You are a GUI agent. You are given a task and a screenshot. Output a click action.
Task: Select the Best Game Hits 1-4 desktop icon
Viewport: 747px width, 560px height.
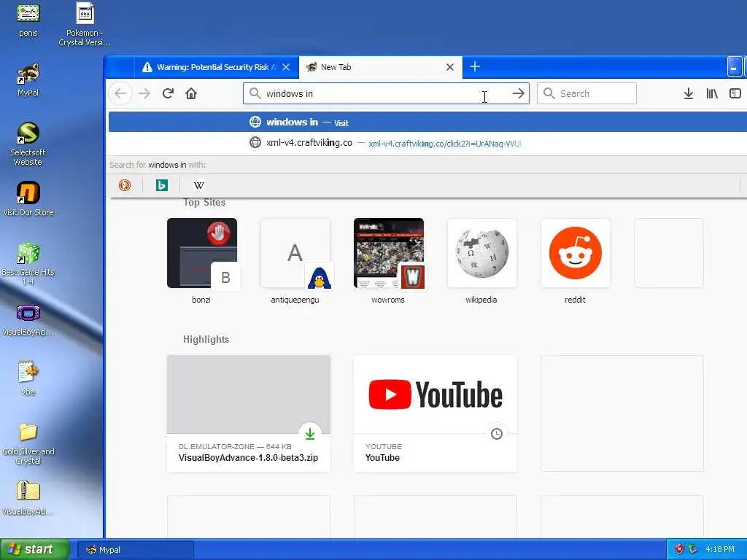click(x=28, y=263)
